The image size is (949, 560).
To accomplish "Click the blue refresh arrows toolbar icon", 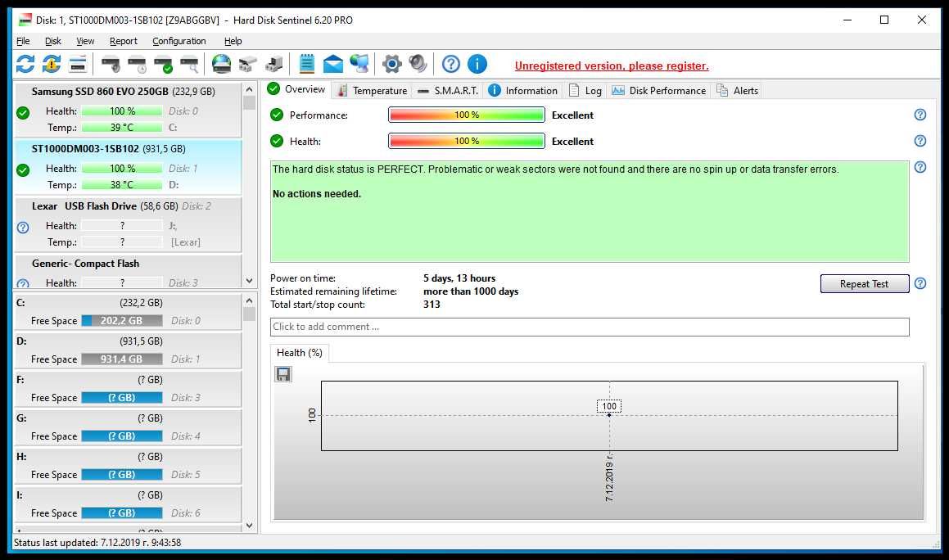I will pos(25,64).
